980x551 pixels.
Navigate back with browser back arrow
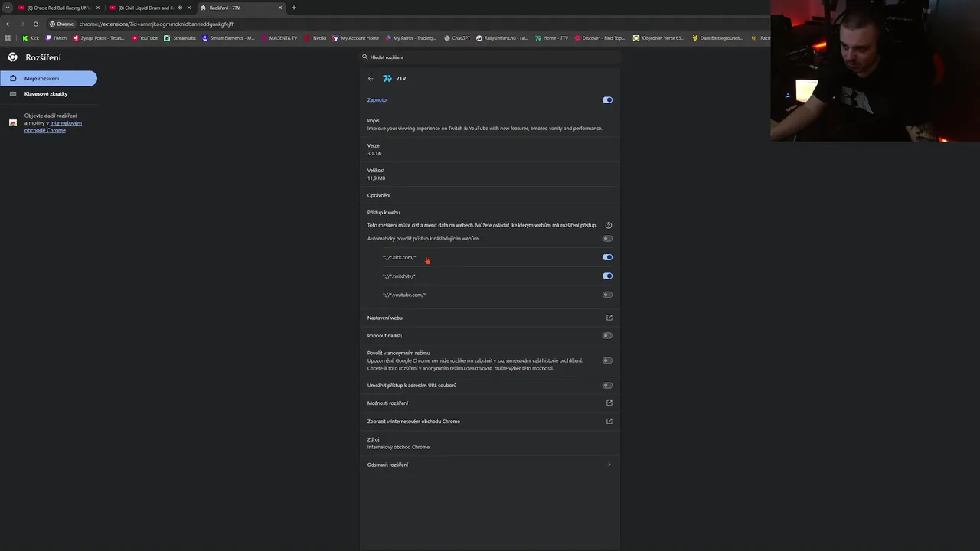point(8,24)
